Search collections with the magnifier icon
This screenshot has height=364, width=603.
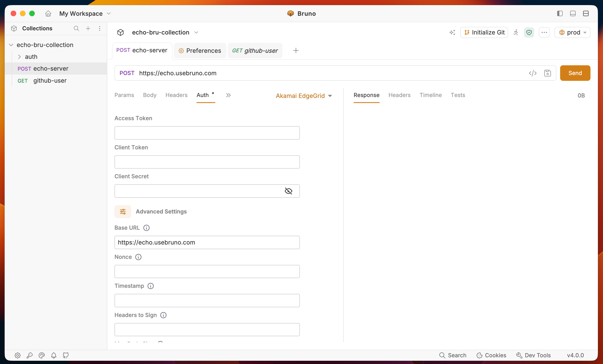pos(76,28)
